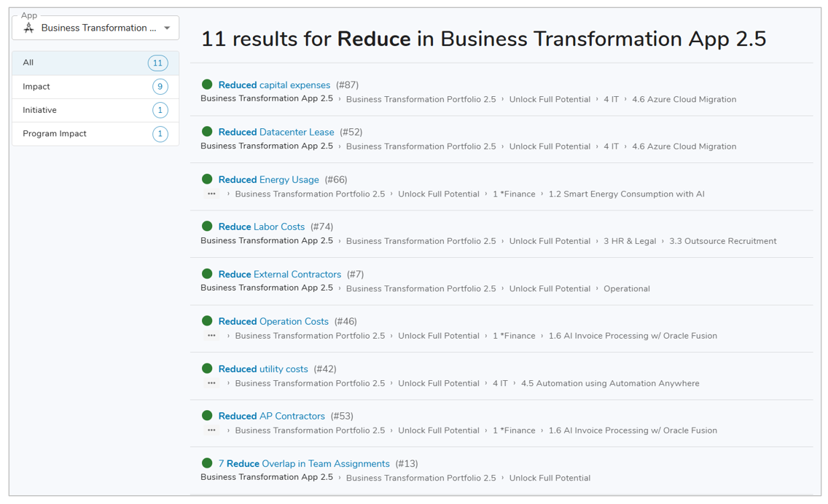Click green status dot for Reduce Labor Costs
This screenshot has height=504, width=828.
click(207, 227)
